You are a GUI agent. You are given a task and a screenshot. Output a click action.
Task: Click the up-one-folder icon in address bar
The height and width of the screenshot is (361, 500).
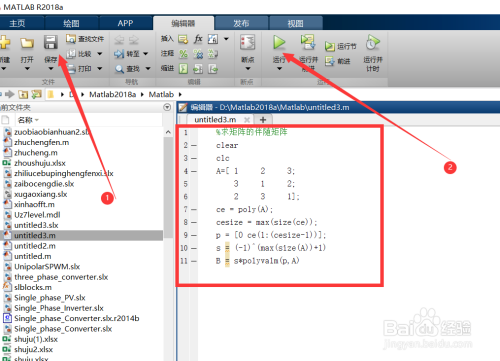click(x=23, y=94)
